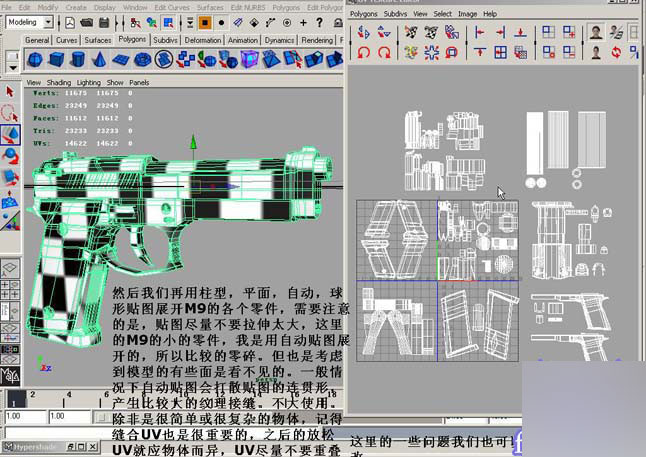This screenshot has height=457, width=646.
Task: Align UVs to maximum U icon
Action: [x=500, y=33]
